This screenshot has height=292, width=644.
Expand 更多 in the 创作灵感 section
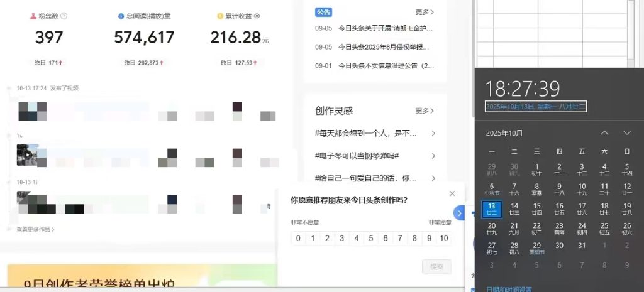click(x=425, y=111)
